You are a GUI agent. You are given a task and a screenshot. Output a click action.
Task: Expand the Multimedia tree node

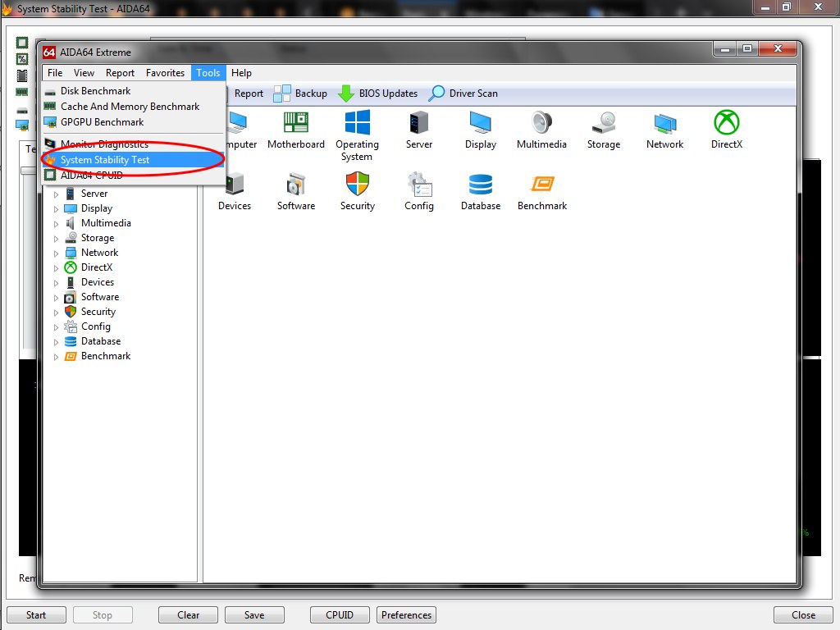pos(57,224)
